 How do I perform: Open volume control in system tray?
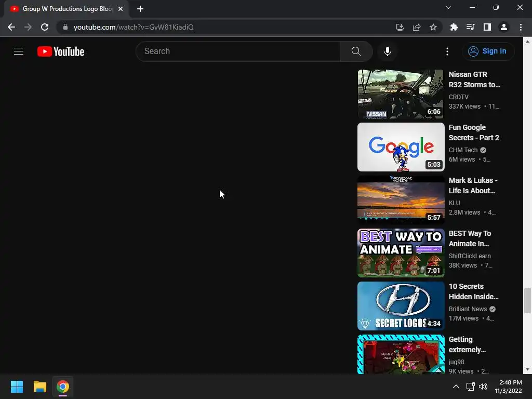click(x=483, y=387)
